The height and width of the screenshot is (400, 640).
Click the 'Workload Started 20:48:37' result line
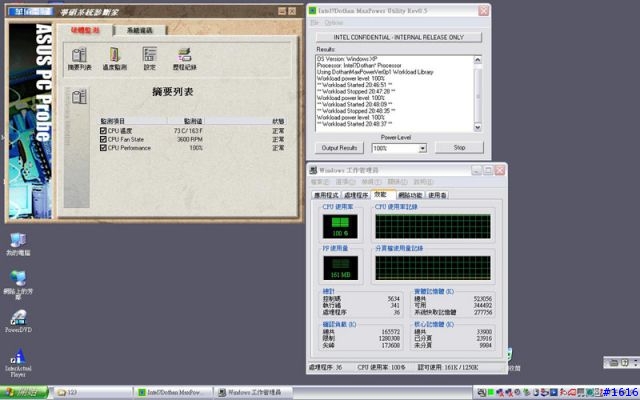[355, 124]
